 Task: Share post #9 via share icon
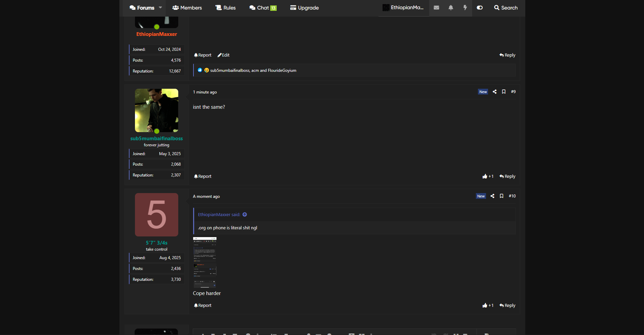(495, 92)
